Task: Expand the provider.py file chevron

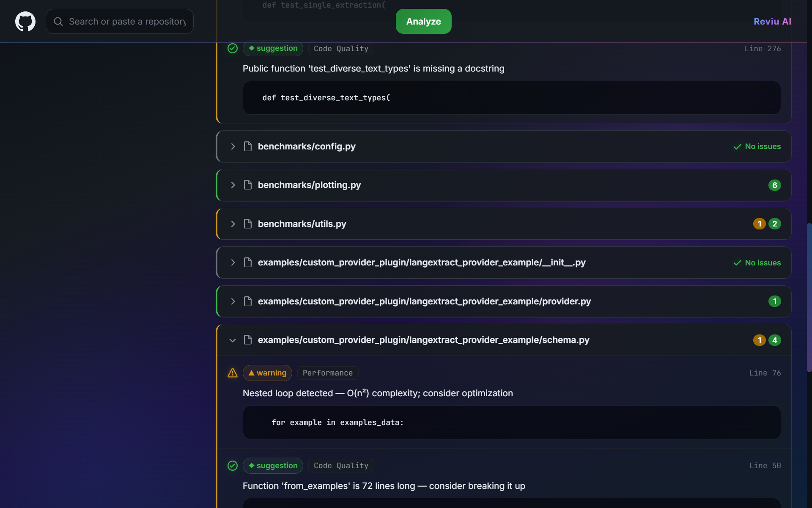Action: pos(233,301)
